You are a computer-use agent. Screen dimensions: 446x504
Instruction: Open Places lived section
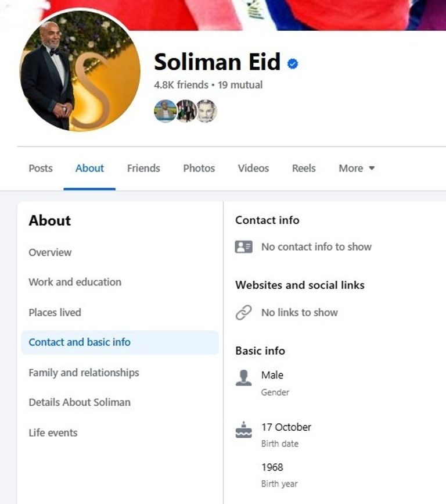55,312
